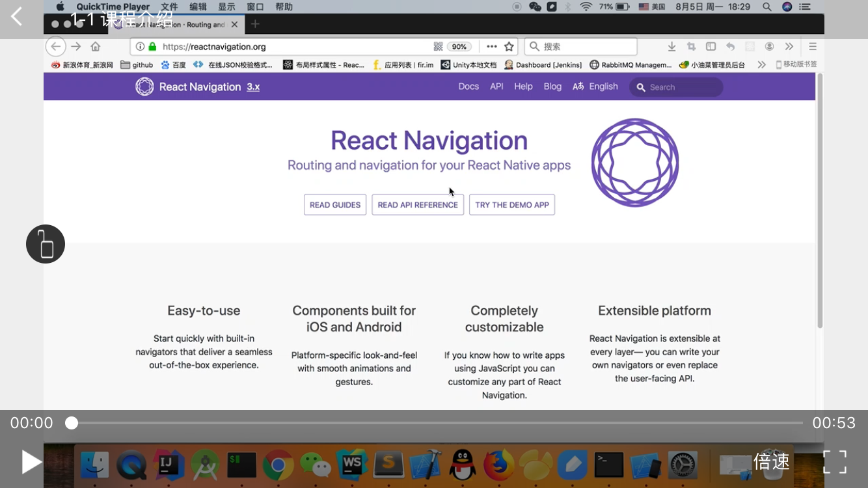Click the screenshot crop toolbar icon
Image resolution: width=868 pixels, height=488 pixels.
691,47
